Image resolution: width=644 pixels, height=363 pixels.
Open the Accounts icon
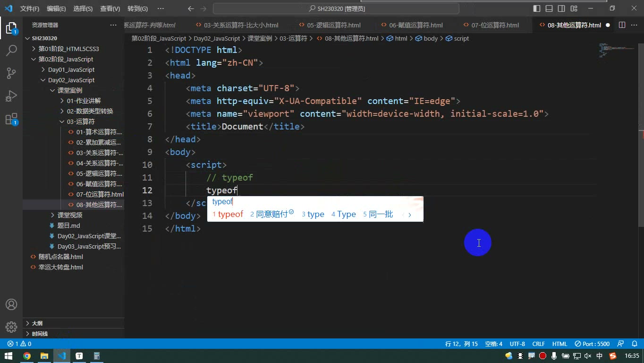pos(11,304)
